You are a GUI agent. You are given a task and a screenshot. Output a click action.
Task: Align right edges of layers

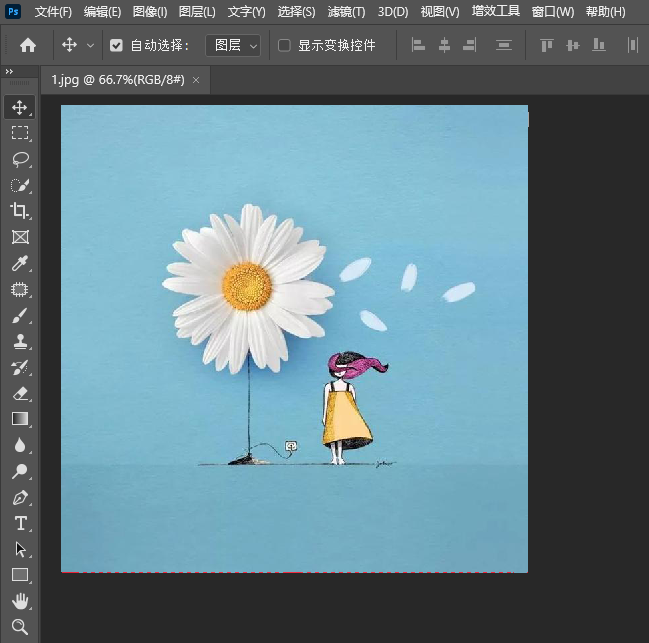470,45
